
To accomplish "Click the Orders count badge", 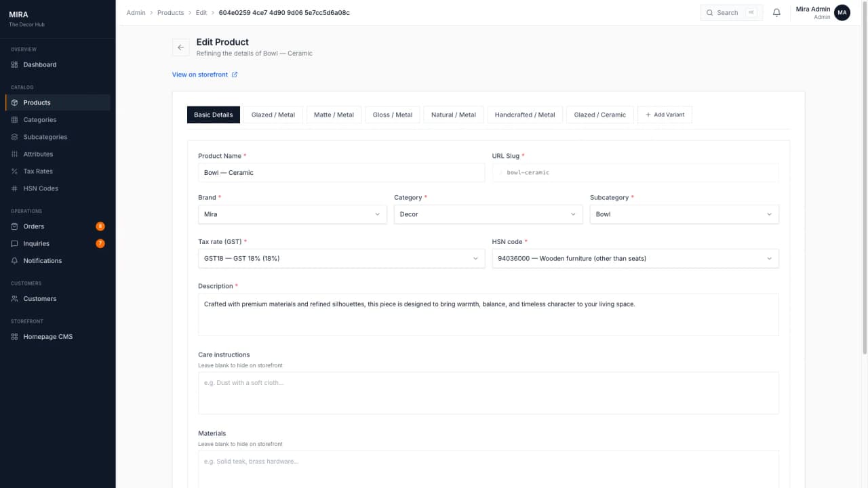I will (100, 226).
